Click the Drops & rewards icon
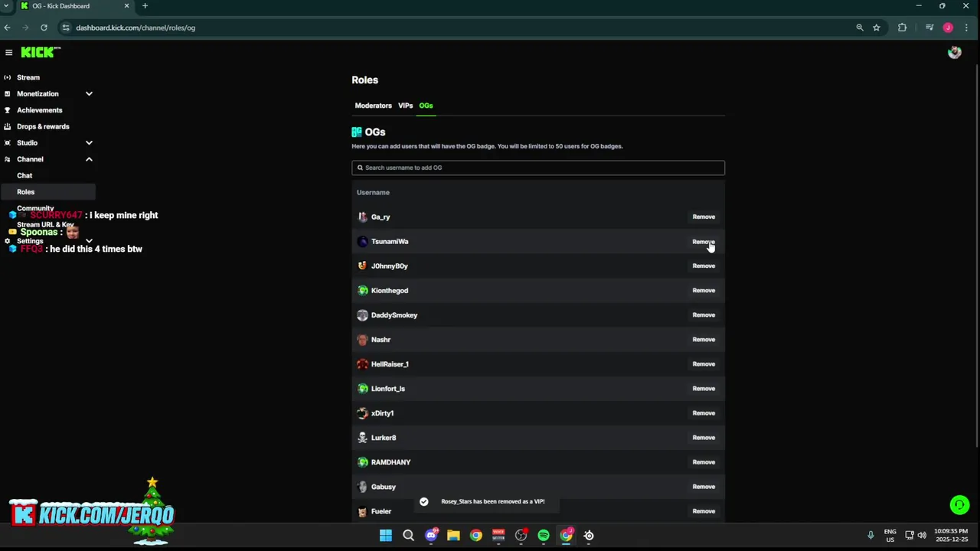Viewport: 980px width, 551px height. pos(8,126)
